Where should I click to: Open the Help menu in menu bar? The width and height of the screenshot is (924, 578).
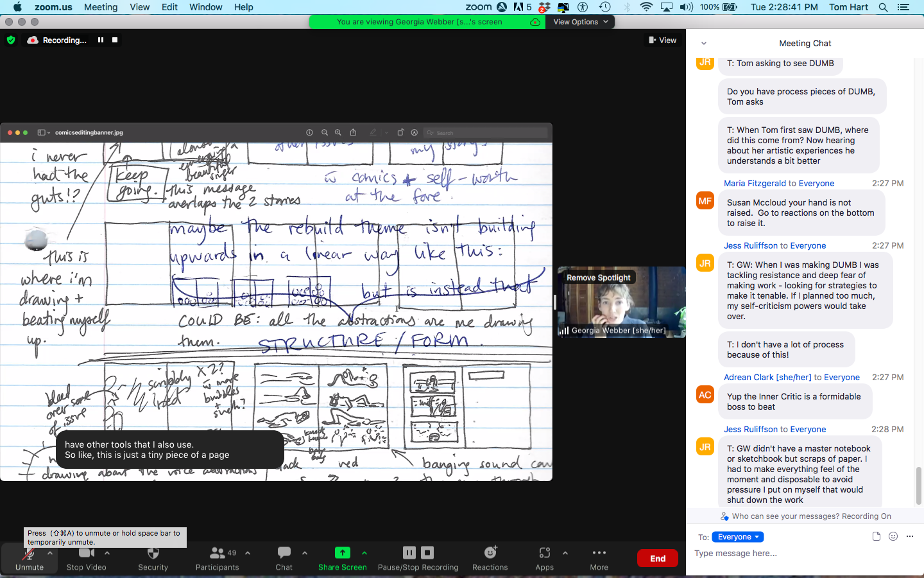pos(243,7)
